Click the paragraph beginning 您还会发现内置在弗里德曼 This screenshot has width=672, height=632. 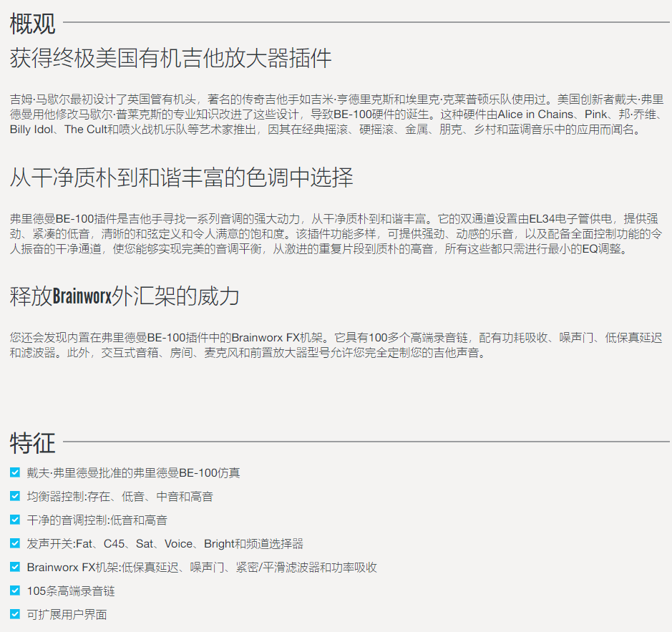(x=336, y=345)
